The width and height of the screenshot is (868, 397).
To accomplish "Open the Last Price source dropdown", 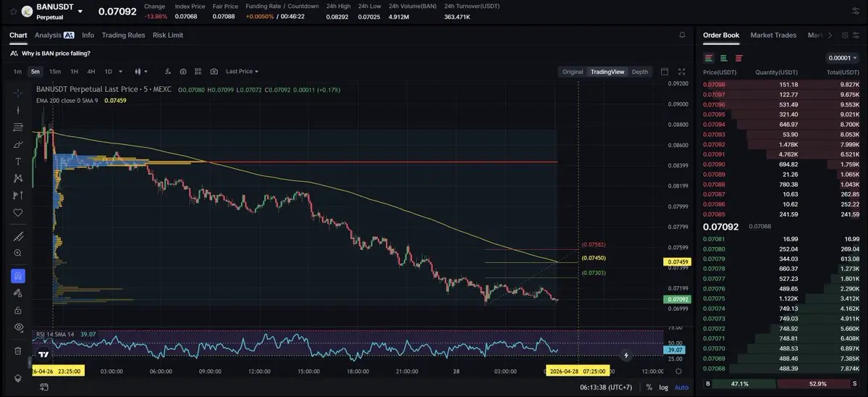I will pos(242,72).
